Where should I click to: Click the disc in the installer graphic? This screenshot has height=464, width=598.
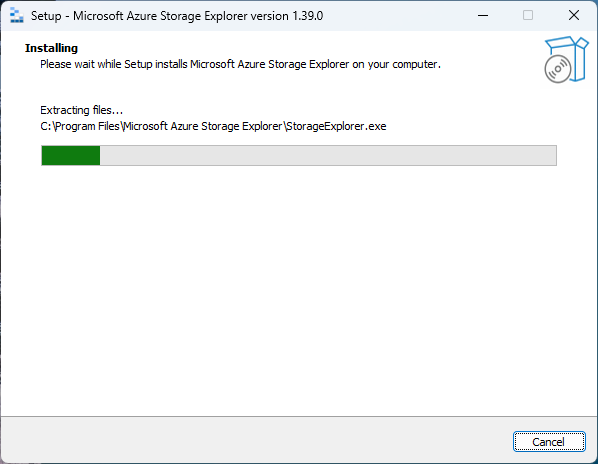pyautogui.click(x=558, y=69)
